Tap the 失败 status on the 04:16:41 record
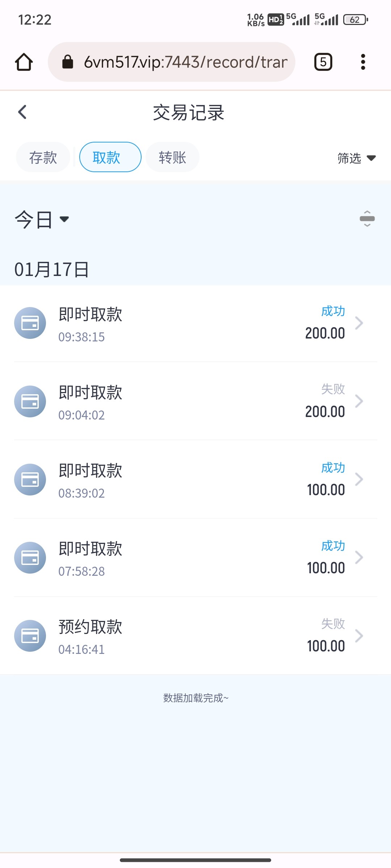The image size is (391, 868). point(333,624)
